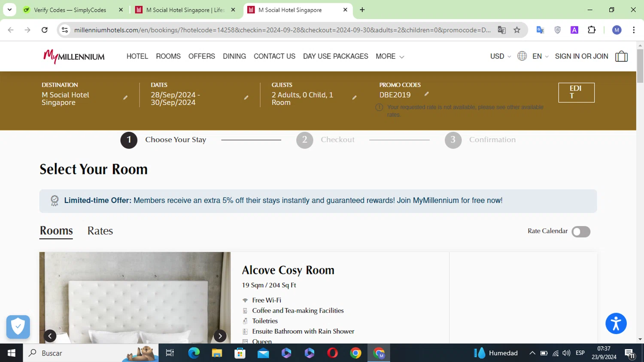644x362 pixels.
Task: Show next room photo arrow
Action: tap(220, 336)
